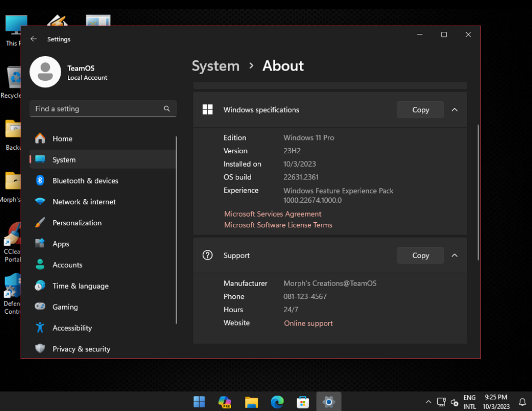Close the Settings window
Viewport: 532px width, 411px height.
[x=468, y=34]
